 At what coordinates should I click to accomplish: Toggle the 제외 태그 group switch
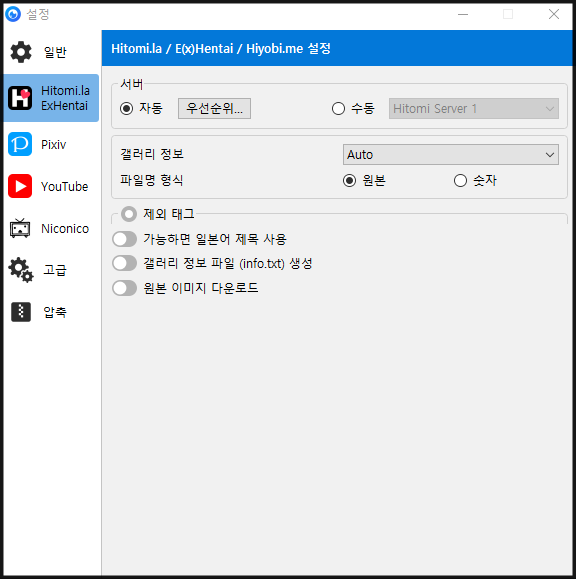pos(129,214)
